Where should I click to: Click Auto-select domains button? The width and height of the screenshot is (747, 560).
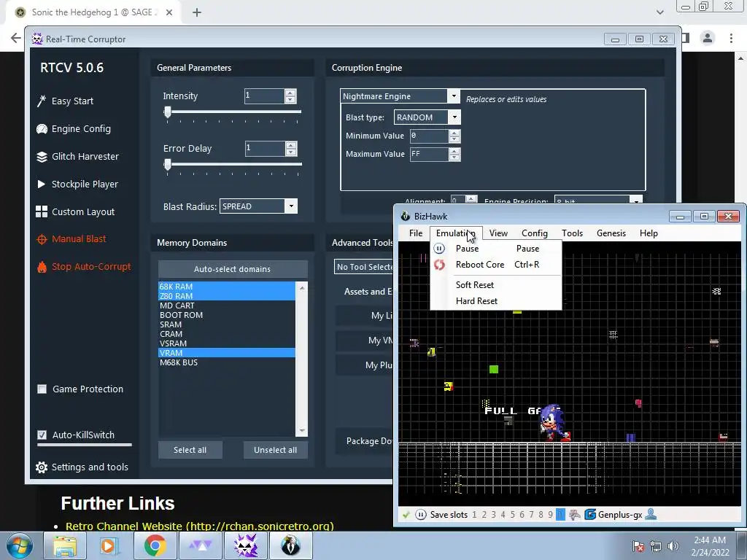tap(233, 269)
